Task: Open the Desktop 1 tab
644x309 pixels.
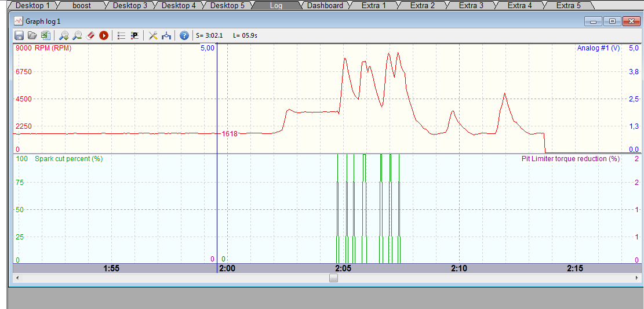Action: pyautogui.click(x=32, y=5)
